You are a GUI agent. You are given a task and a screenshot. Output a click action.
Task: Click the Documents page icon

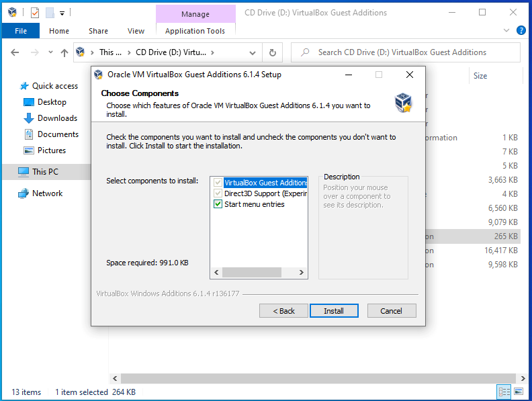click(x=29, y=134)
